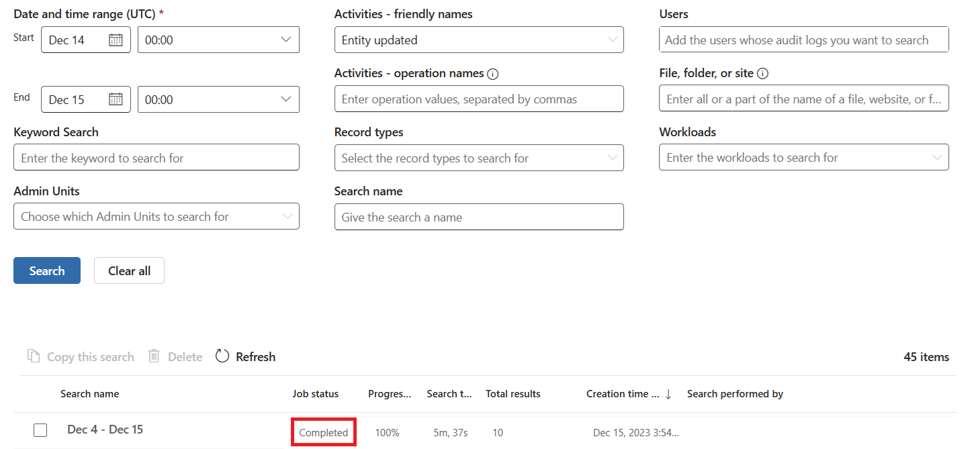Sort by the Job status column header
The height and width of the screenshot is (449, 980).
tap(316, 394)
